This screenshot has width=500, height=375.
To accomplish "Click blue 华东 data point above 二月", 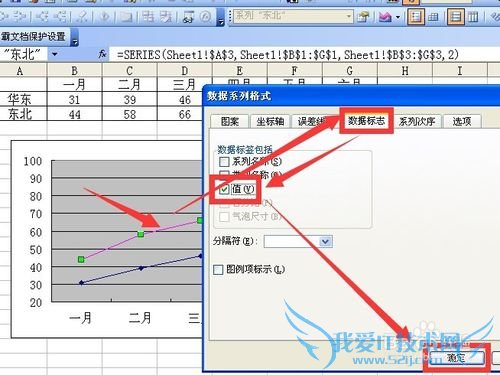I will pyautogui.click(x=141, y=268).
